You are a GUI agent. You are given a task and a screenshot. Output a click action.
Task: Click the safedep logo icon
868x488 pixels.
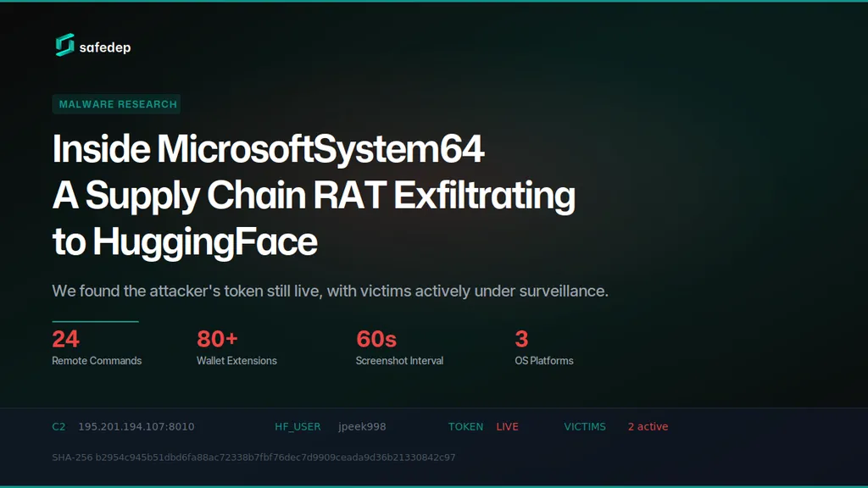click(64, 45)
